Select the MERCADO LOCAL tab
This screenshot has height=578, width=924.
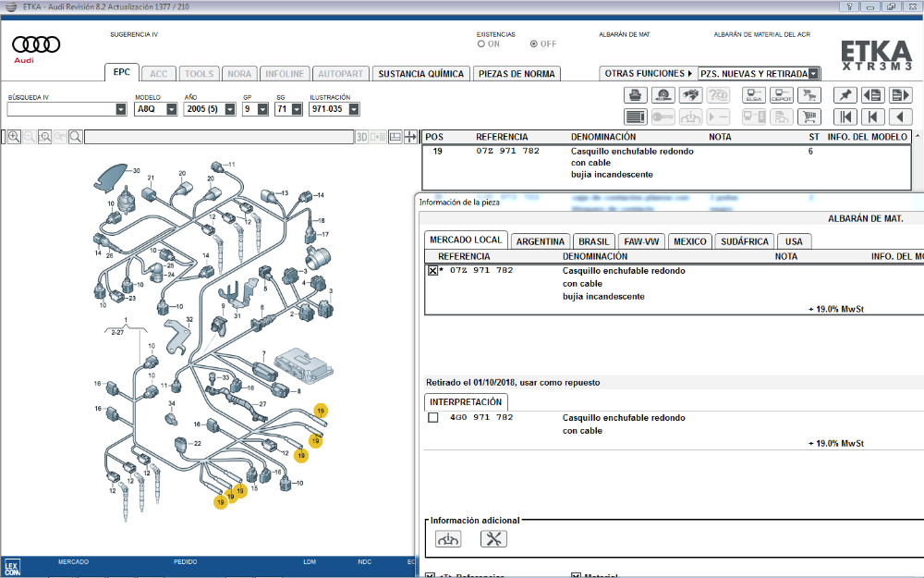click(x=466, y=240)
